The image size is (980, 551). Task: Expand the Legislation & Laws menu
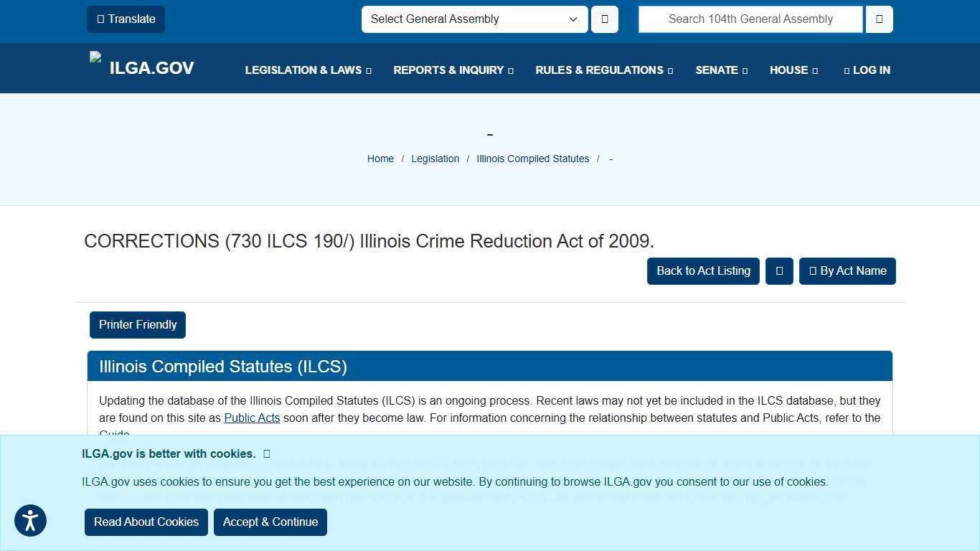click(x=308, y=70)
